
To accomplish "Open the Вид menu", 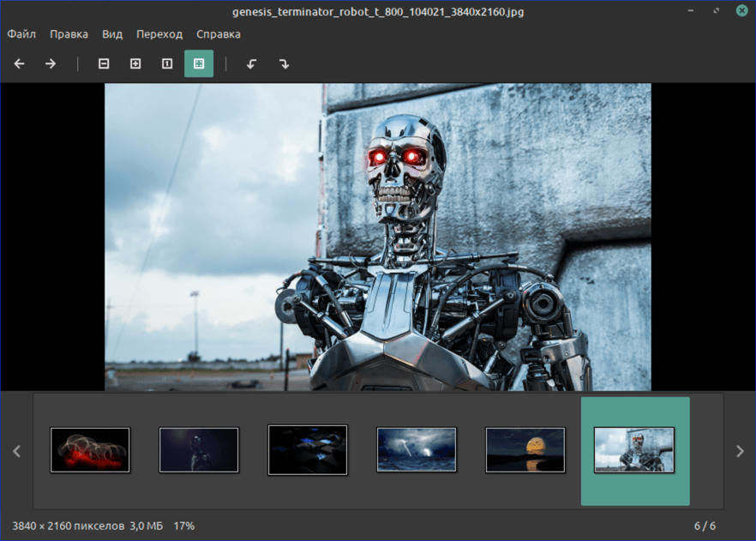I will (x=112, y=34).
